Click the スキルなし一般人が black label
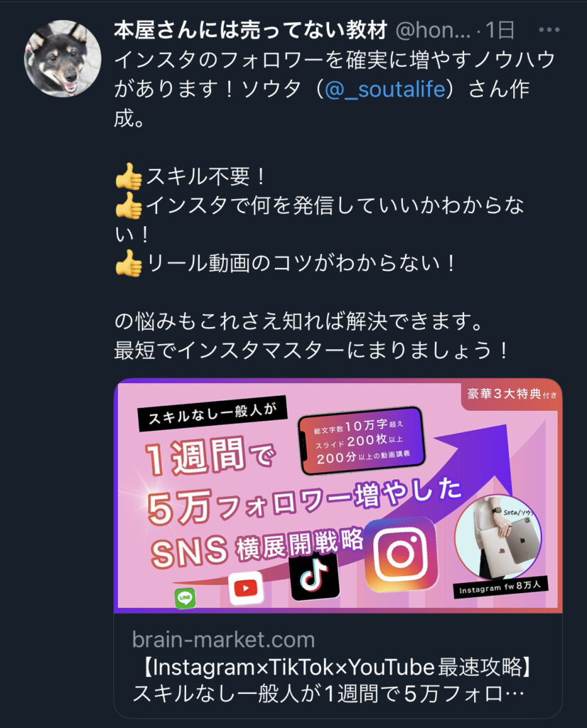587x728 pixels. (x=212, y=414)
